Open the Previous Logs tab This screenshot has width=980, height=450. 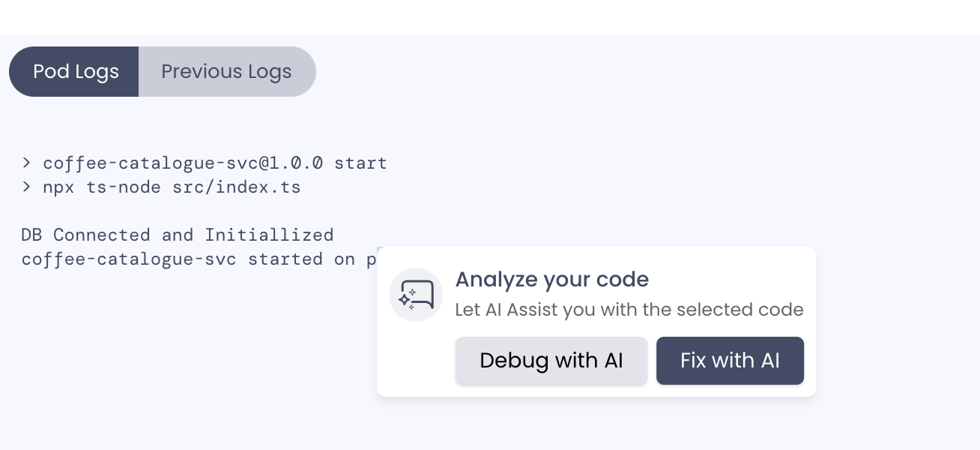[227, 72]
